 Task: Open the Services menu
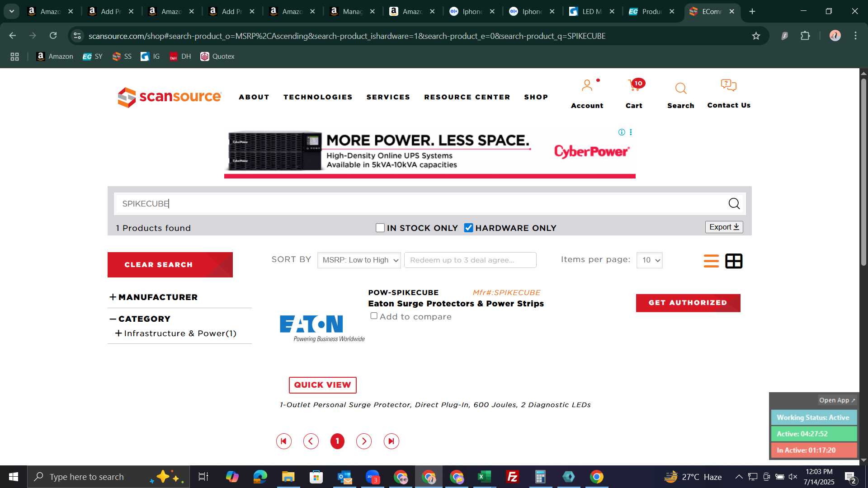[388, 97]
